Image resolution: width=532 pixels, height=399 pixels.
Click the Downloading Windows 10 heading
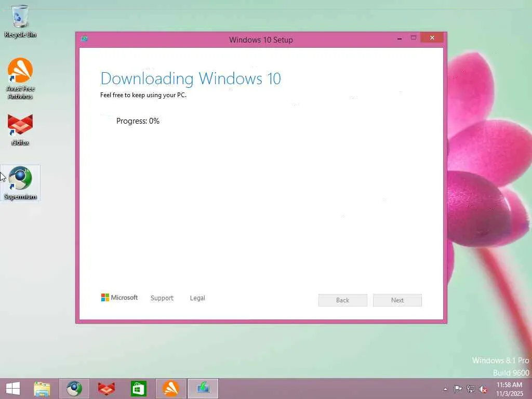[191, 79]
